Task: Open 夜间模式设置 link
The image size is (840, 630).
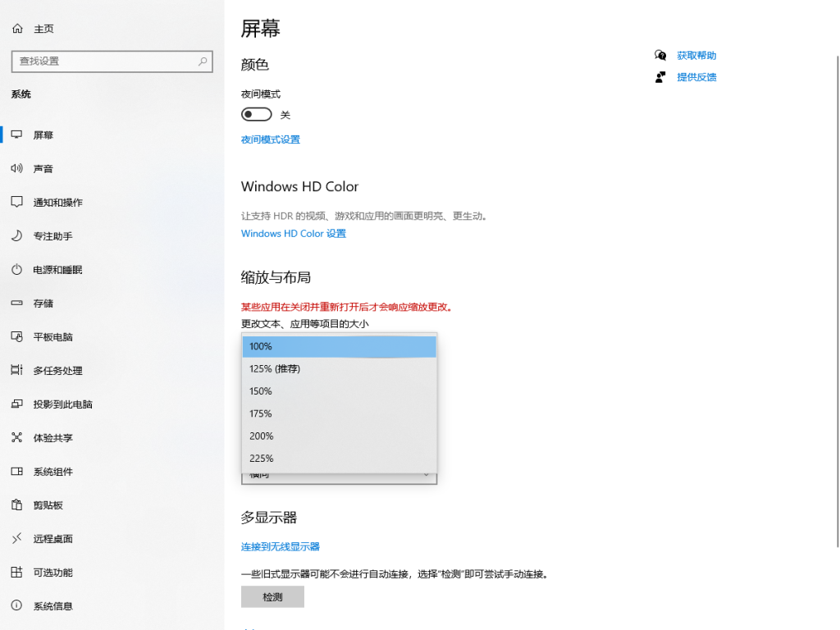Action: [271, 139]
